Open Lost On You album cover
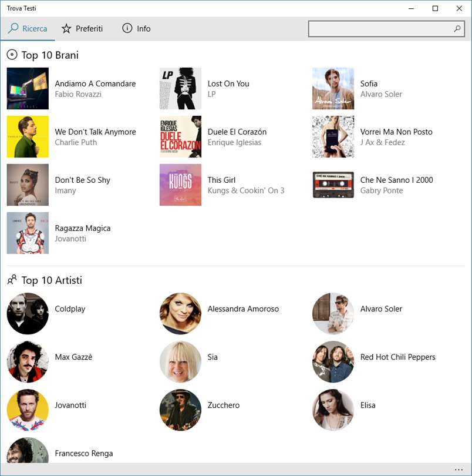Image resolution: width=472 pixels, height=476 pixels. pos(180,88)
